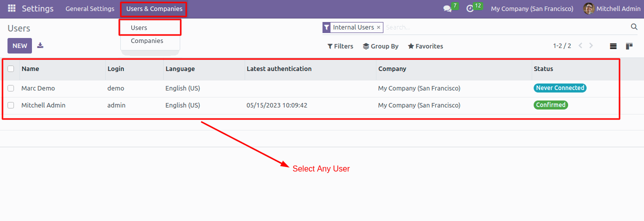644x221 pixels.
Task: Remove the Internal Users filter with the x
Action: [378, 27]
